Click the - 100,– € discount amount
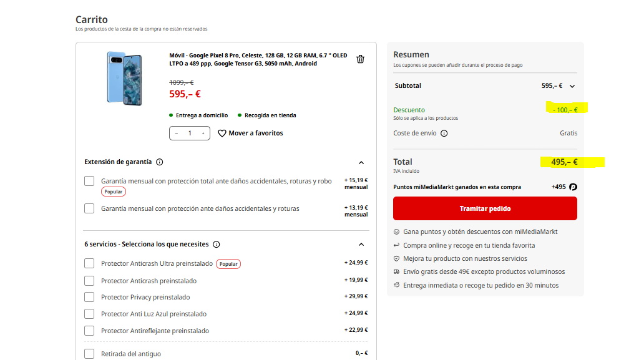 tap(565, 110)
